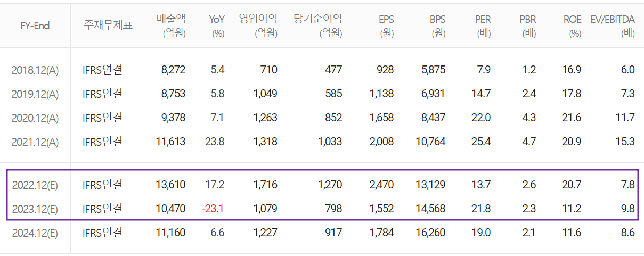644x256 pixels.
Task: Click the 영업이익 (억원) column header
Action: [x=258, y=26]
